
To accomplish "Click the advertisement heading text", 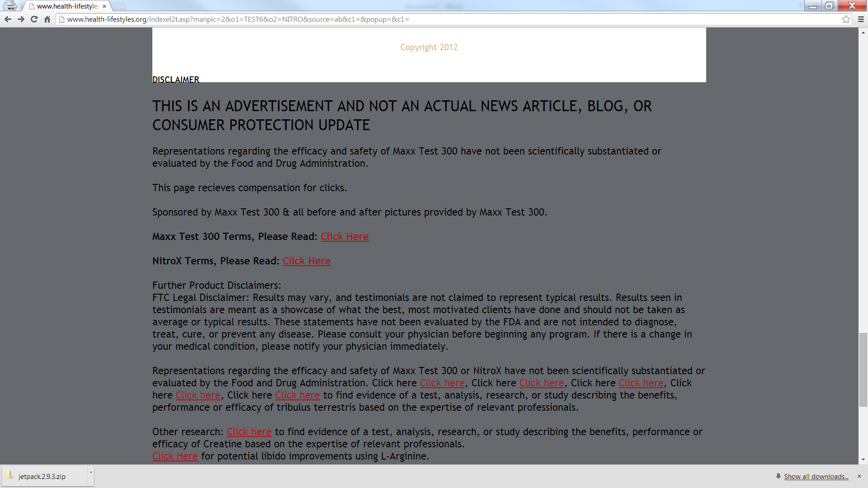I will click(x=402, y=116).
